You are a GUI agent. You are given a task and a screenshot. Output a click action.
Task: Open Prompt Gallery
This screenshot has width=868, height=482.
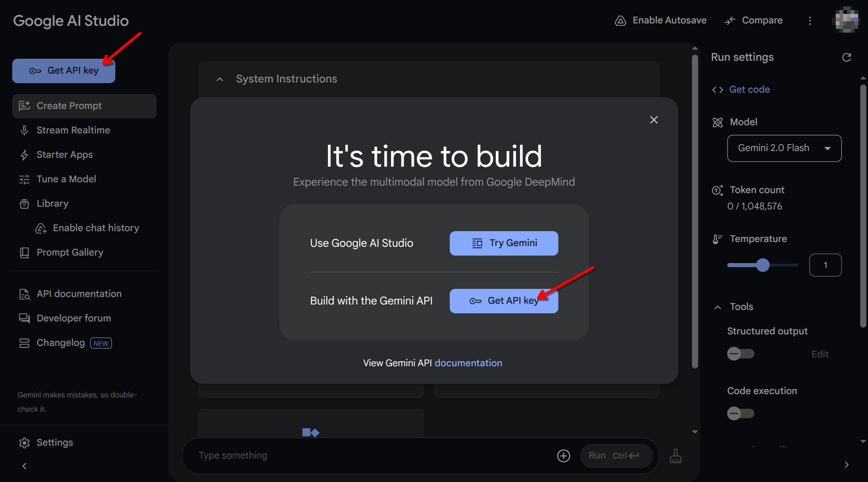coord(70,253)
